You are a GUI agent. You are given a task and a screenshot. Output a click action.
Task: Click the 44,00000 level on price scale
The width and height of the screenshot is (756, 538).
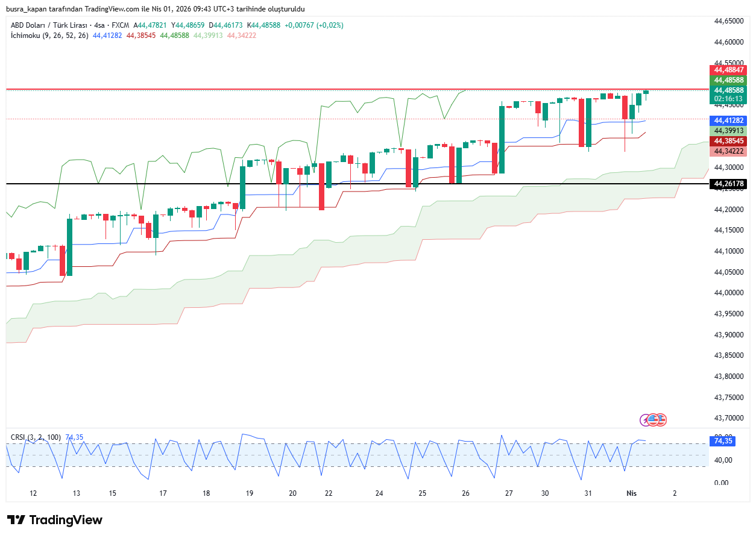(x=728, y=293)
